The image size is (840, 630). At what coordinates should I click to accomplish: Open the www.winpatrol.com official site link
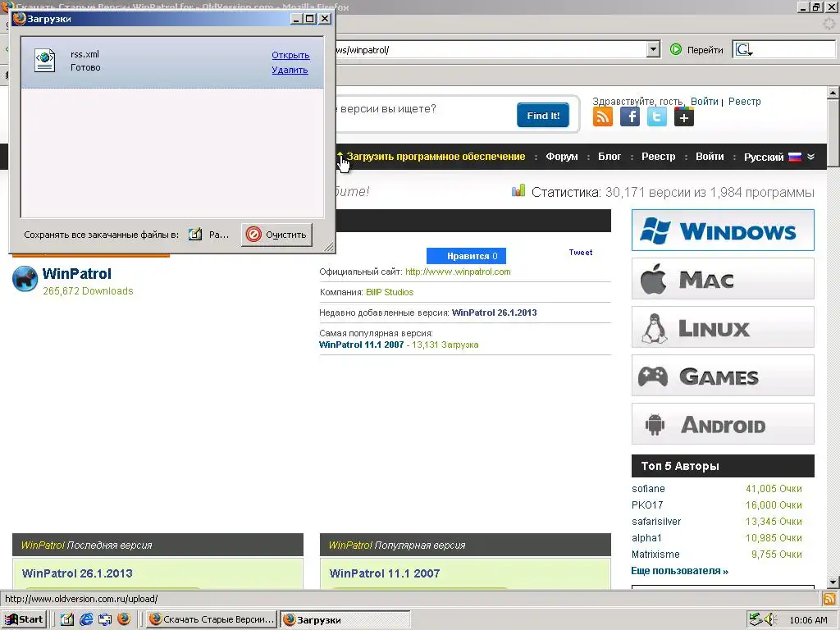click(x=458, y=272)
